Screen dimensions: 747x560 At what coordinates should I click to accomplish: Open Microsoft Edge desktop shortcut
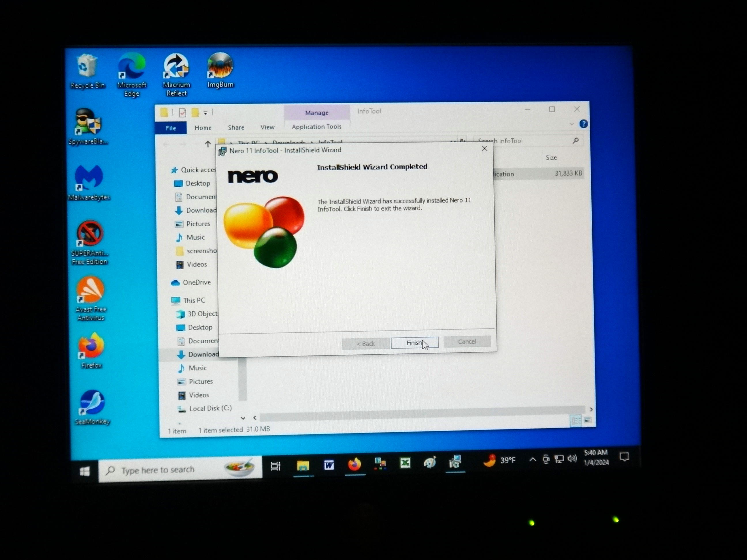(132, 75)
